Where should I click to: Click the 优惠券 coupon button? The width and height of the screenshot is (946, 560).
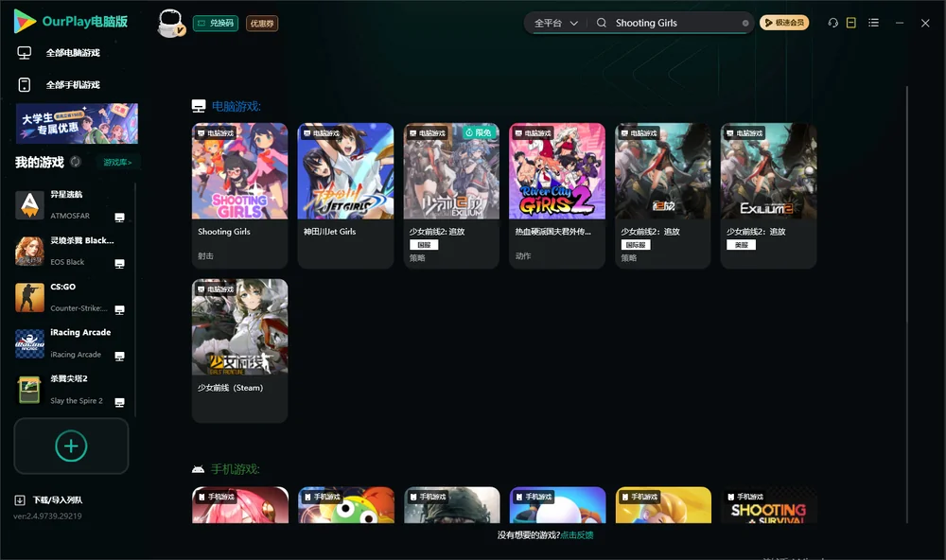click(262, 24)
